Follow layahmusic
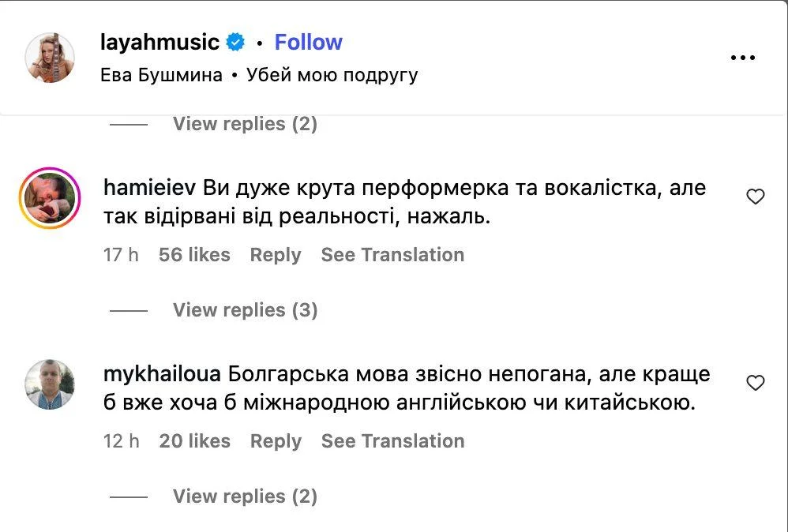Viewport: 788px width, 532px height. click(x=309, y=42)
